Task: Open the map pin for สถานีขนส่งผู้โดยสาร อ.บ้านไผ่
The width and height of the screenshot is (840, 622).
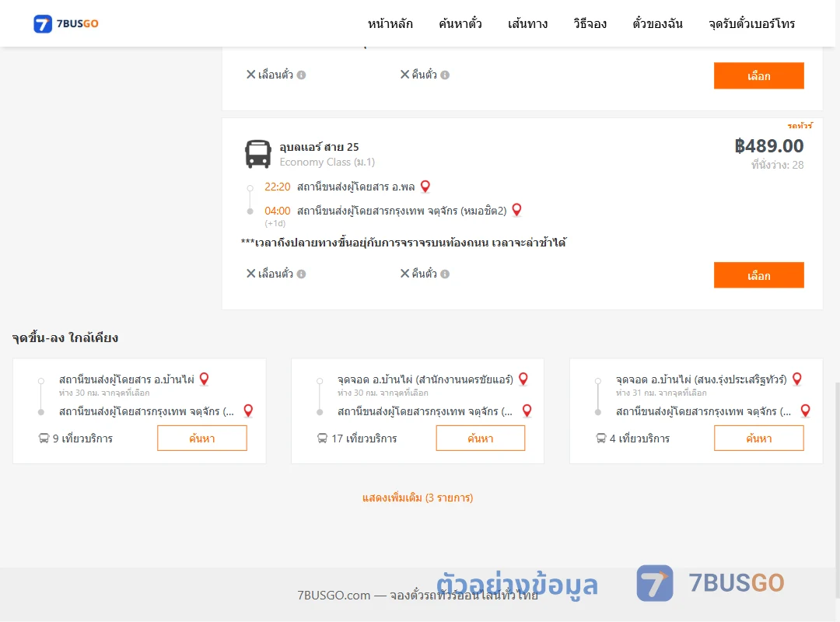Action: point(204,379)
